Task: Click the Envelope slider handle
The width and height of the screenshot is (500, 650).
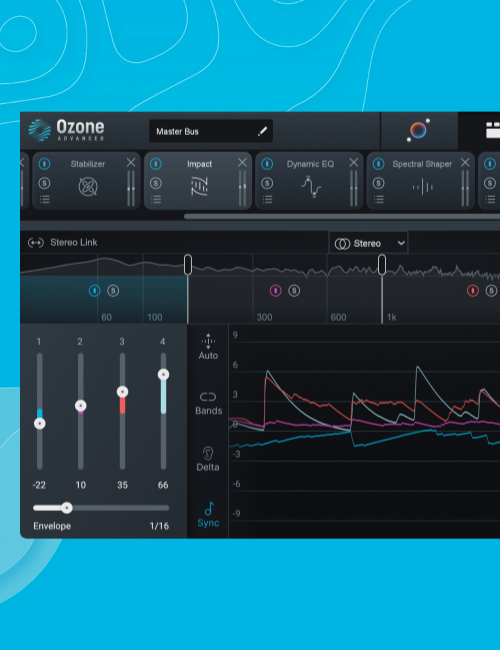Action: point(67,508)
